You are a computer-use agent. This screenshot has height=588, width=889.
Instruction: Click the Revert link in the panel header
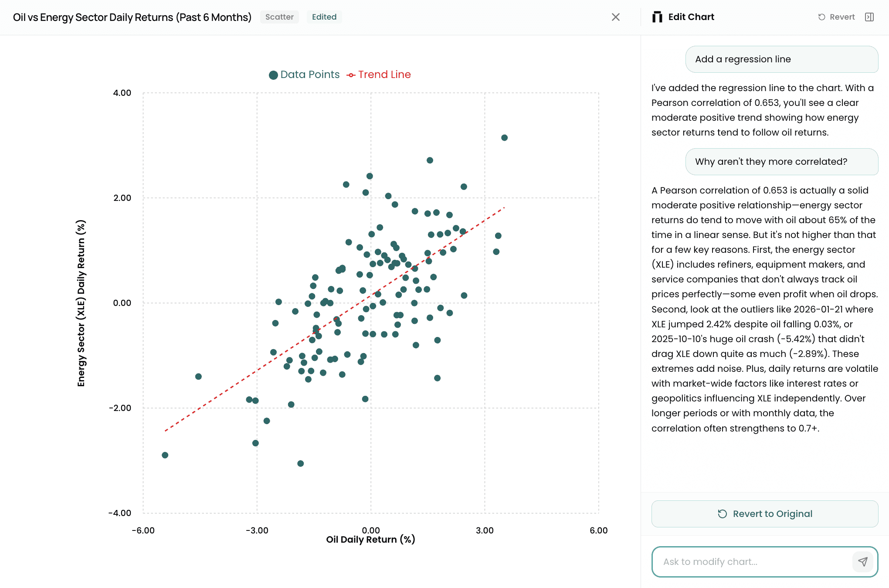tap(842, 17)
